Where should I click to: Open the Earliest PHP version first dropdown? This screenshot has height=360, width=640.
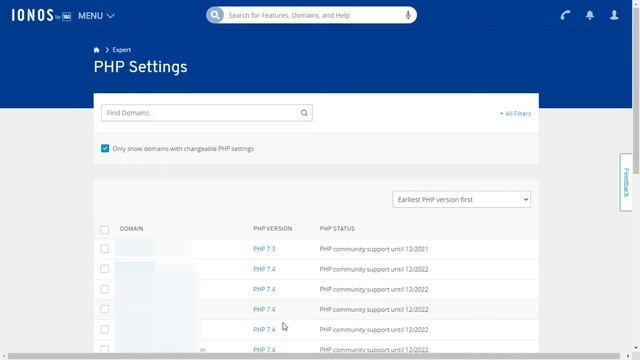pos(461,199)
